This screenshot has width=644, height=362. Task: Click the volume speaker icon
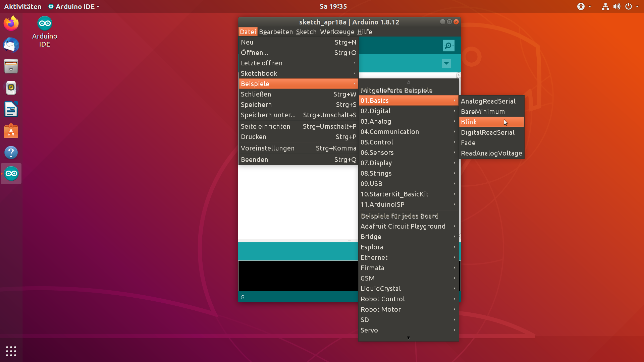[x=617, y=6]
